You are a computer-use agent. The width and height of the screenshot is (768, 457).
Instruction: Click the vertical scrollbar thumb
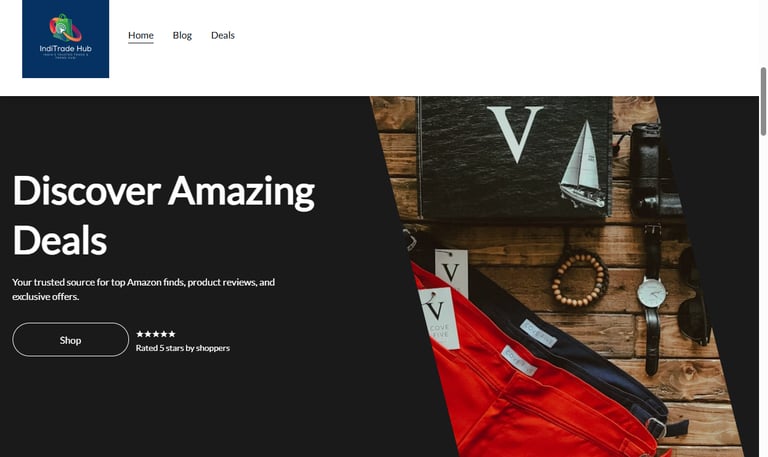763,101
